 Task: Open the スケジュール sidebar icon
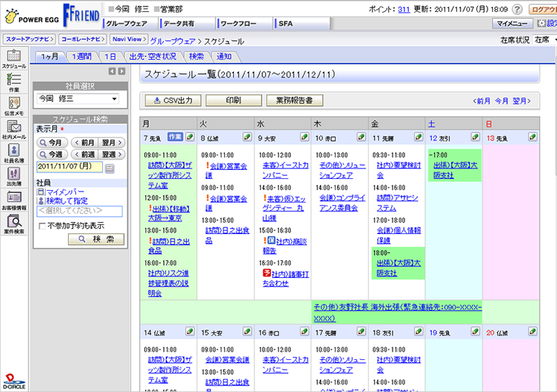point(14,58)
